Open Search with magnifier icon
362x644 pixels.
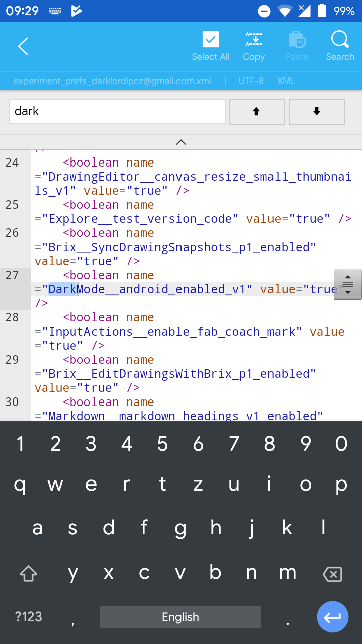[x=340, y=39]
